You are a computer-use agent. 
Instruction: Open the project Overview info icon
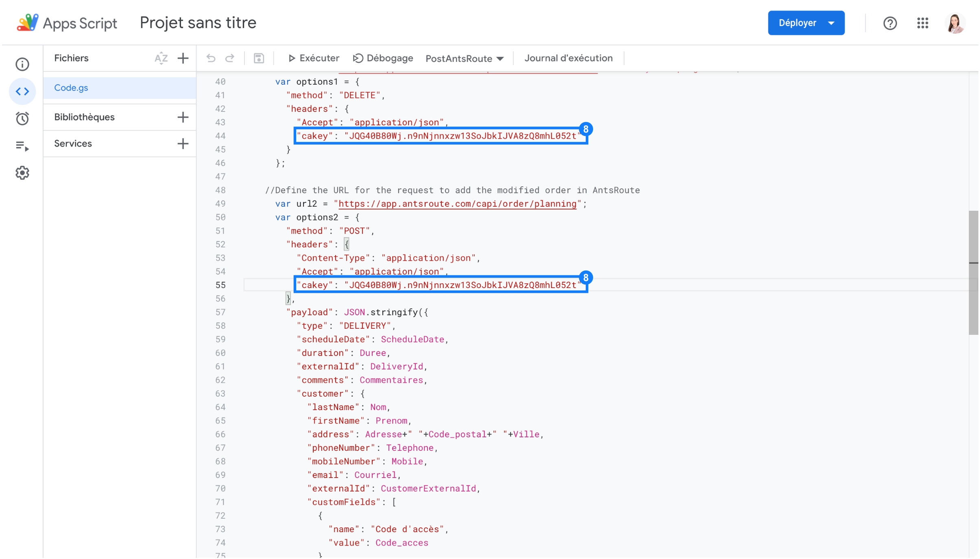coord(22,64)
